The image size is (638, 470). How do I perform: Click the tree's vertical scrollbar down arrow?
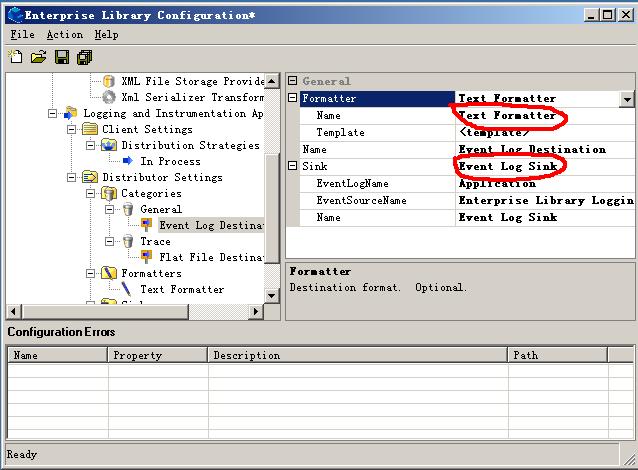pyautogui.click(x=272, y=296)
